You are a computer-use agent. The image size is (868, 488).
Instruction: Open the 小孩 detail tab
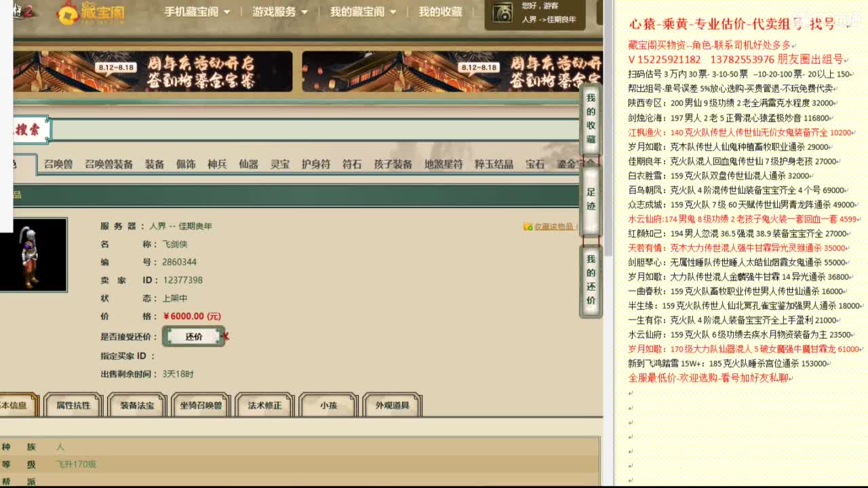(328, 405)
